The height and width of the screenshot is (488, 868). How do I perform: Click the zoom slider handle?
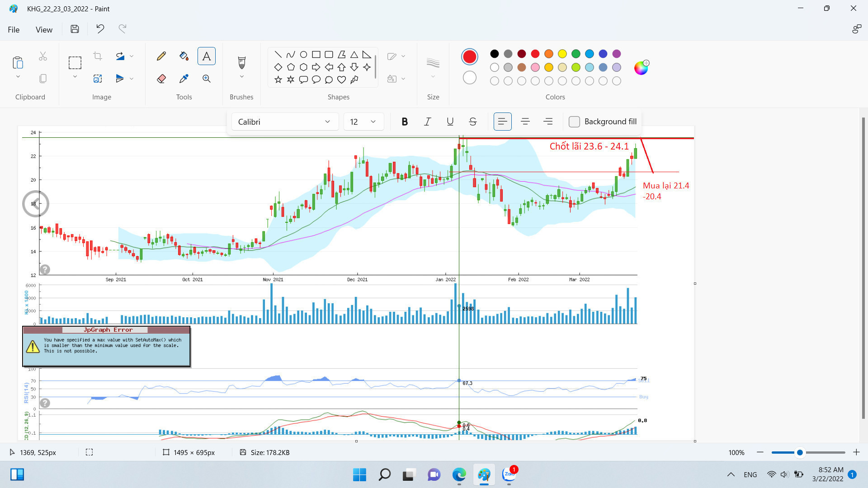800,452
